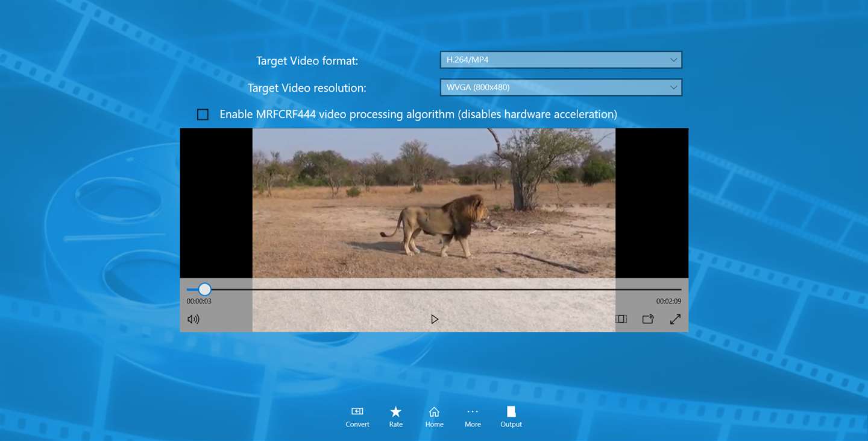Click the lion video preview frame

[x=434, y=203]
